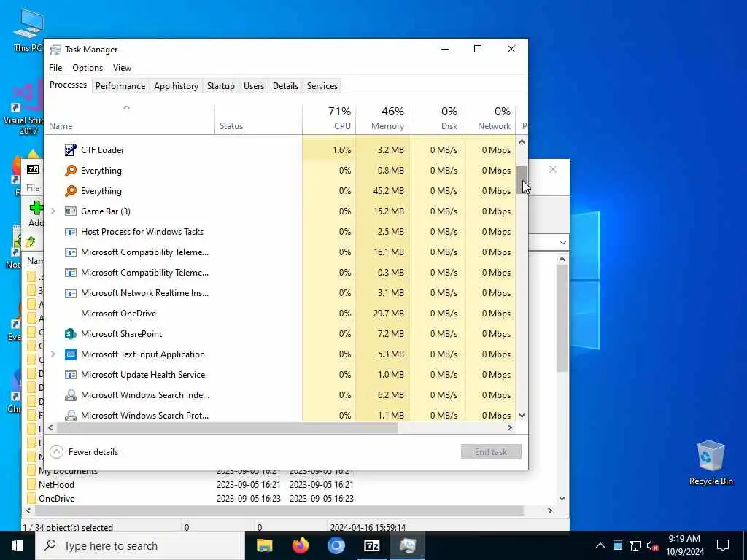Open the File menu in Task Manager

[x=55, y=68]
